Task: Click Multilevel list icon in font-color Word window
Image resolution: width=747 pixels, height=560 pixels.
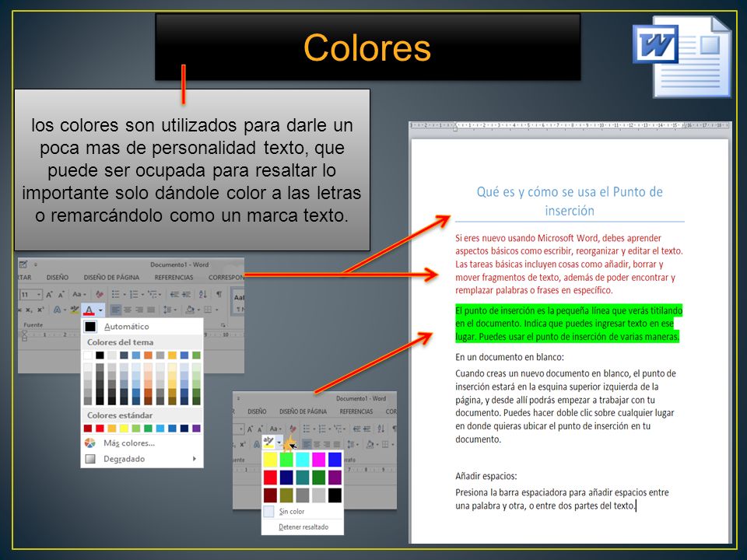Action: [x=152, y=294]
